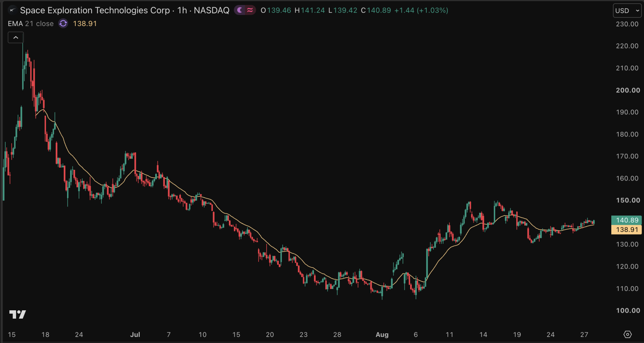
Task: Click the date 7 on time axis
Action: 169,334
